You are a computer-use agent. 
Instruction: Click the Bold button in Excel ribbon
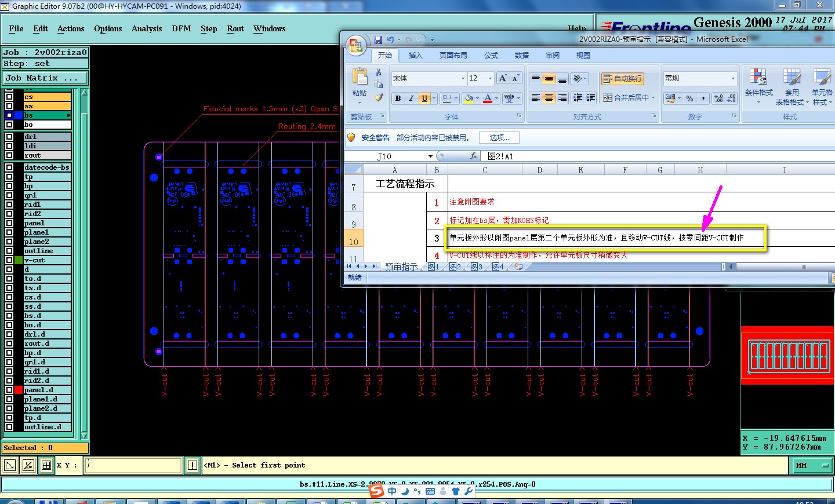(398, 98)
